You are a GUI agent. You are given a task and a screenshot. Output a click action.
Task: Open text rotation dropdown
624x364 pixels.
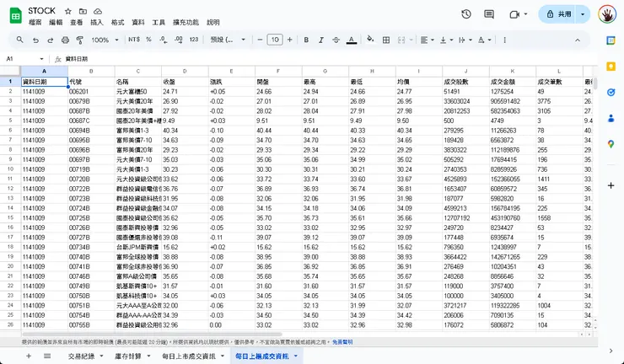[484, 40]
